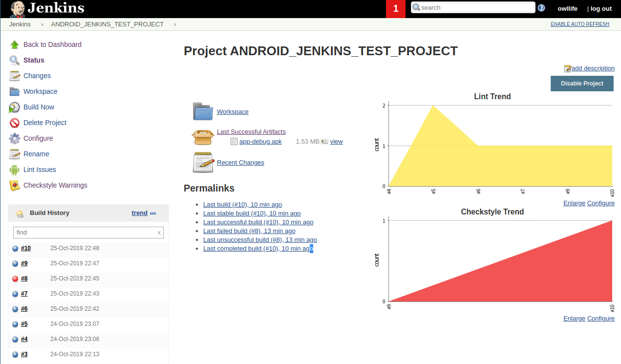This screenshot has width=621, height=364.
Task: Click the log out link
Action: (x=601, y=9)
